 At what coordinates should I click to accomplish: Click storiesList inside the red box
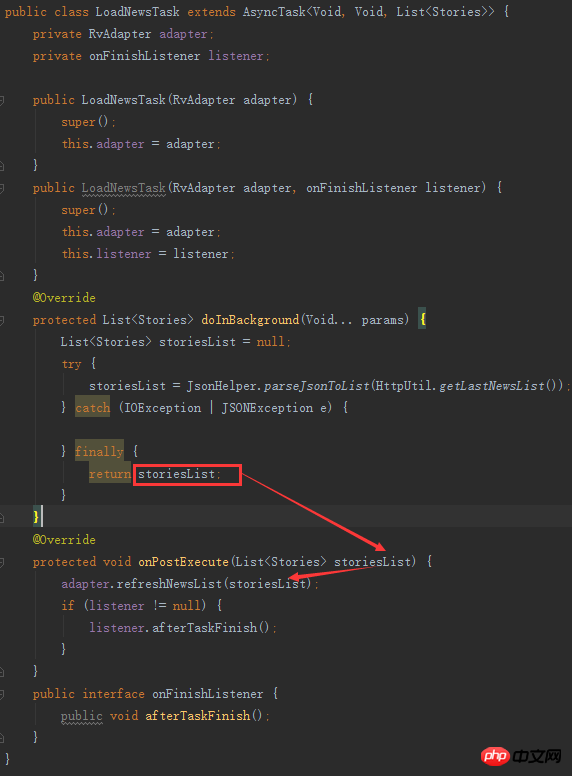[x=176, y=474]
